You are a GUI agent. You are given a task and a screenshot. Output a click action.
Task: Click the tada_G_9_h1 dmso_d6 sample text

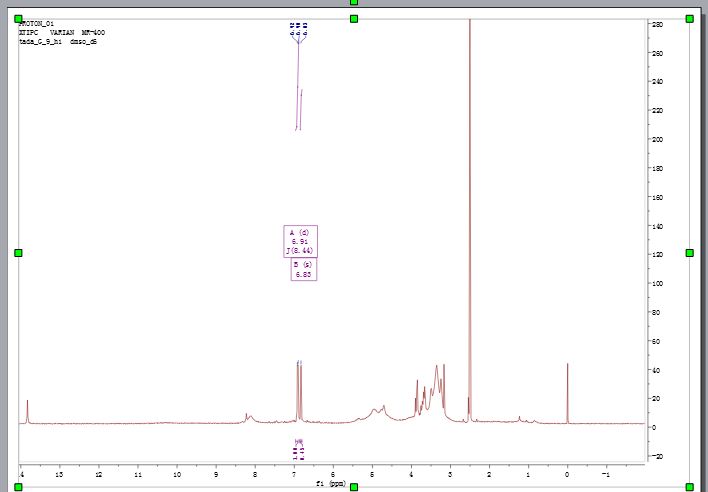pos(58,42)
